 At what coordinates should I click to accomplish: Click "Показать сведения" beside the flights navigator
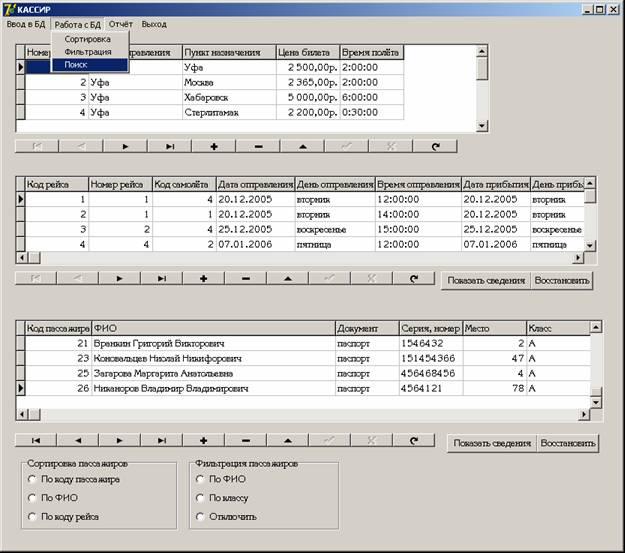click(x=486, y=281)
